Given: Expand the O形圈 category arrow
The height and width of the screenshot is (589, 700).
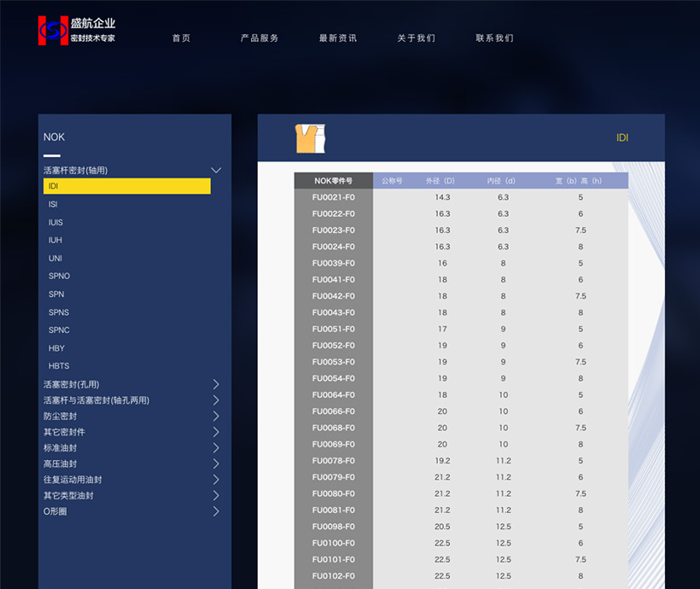Looking at the screenshot, I should point(216,511).
